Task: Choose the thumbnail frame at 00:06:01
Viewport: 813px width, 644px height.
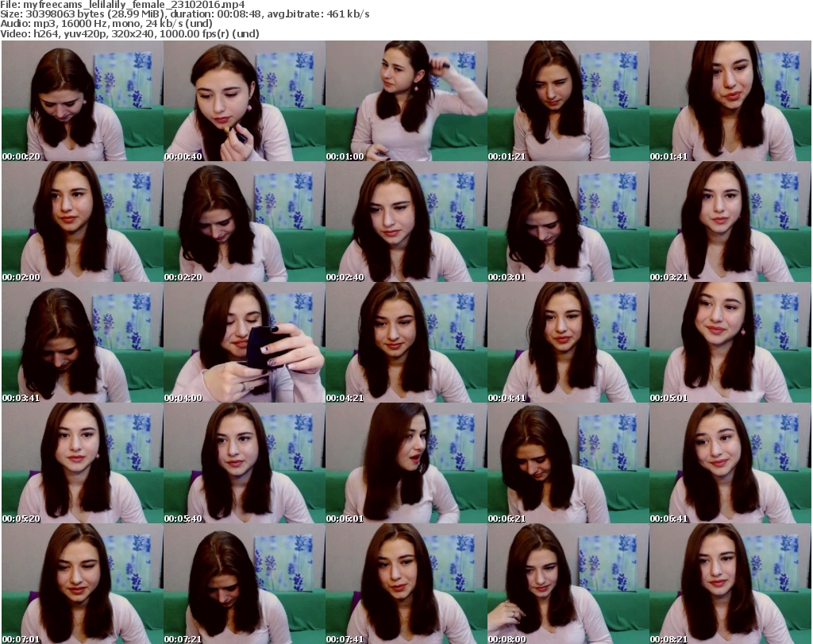Action: click(406, 462)
